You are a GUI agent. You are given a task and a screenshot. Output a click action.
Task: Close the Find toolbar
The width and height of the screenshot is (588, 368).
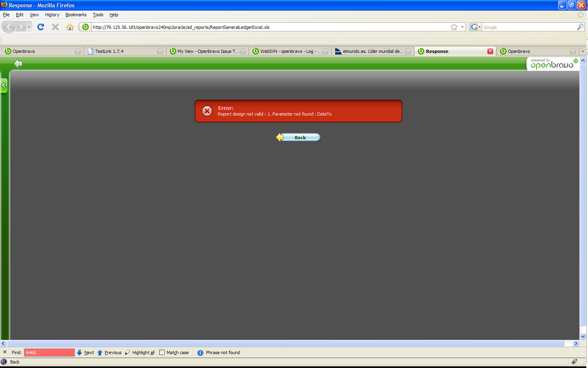[5, 352]
